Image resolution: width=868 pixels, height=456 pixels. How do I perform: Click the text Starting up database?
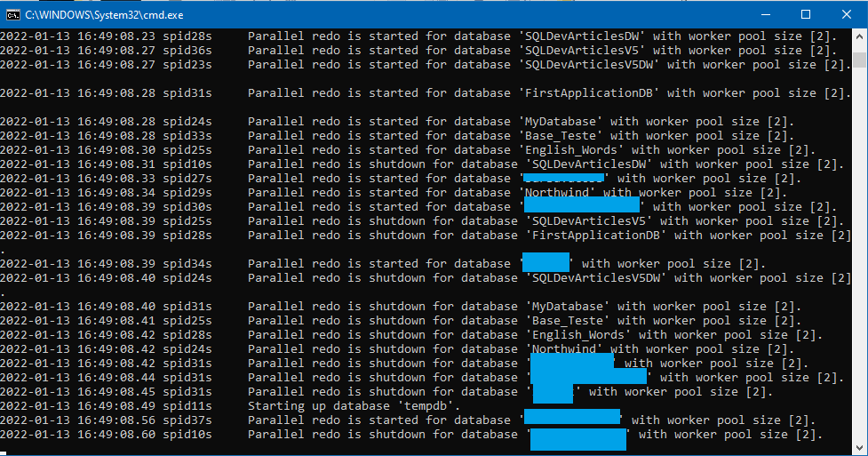click(319, 406)
